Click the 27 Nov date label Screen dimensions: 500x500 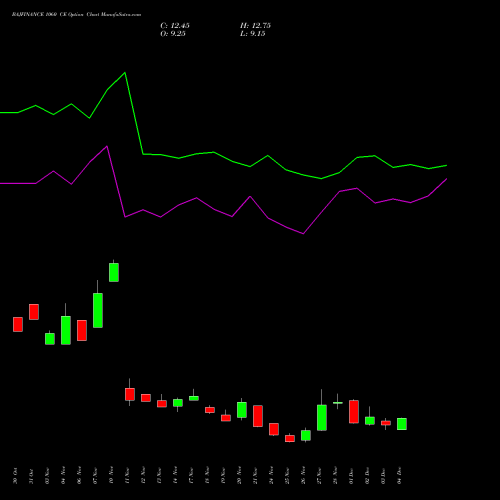(319, 476)
